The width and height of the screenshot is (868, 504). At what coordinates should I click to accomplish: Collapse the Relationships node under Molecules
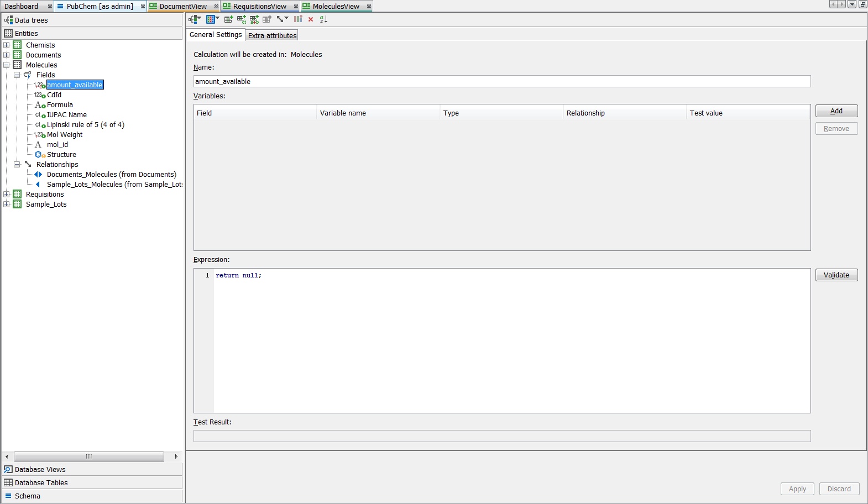[17, 165]
